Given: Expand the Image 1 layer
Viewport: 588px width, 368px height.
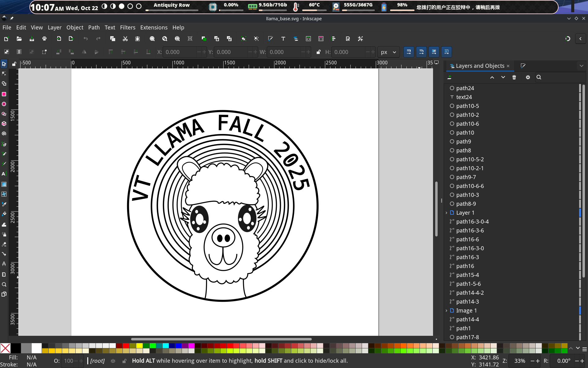Looking at the screenshot, I should (x=447, y=311).
